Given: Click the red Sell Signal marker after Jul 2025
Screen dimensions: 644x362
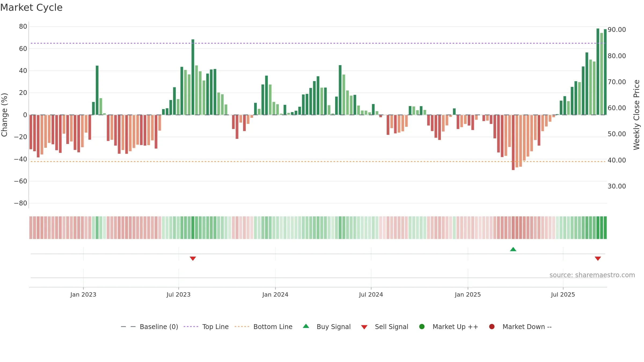Looking at the screenshot, I should (598, 258).
